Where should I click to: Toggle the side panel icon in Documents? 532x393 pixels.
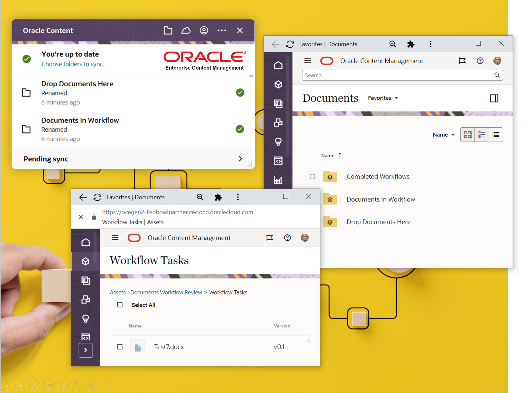coord(494,98)
